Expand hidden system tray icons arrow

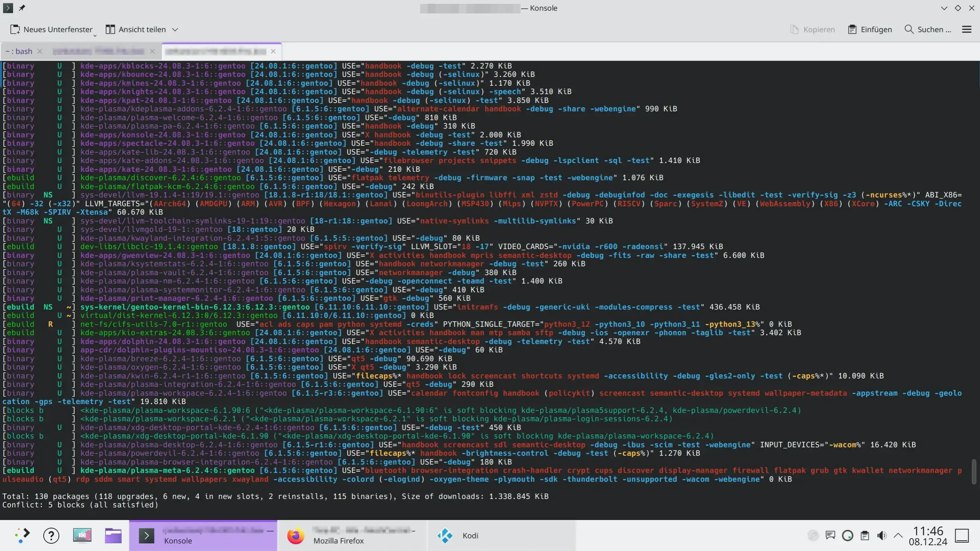[898, 535]
